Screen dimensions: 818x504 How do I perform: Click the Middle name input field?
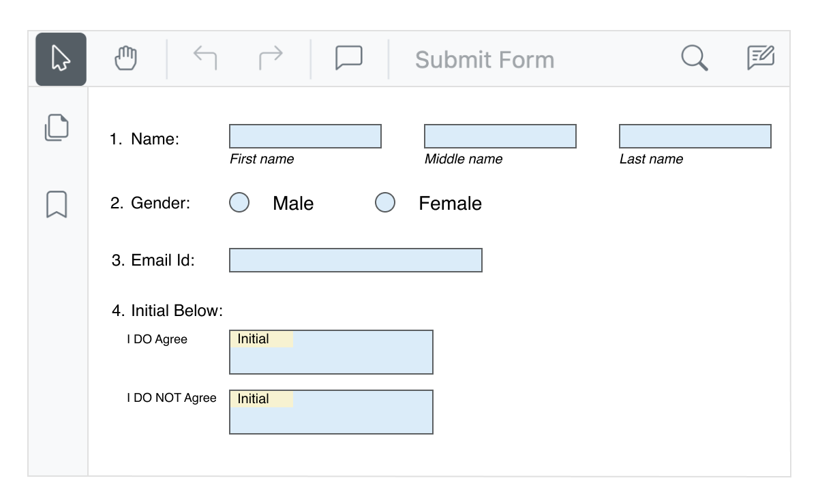[500, 136]
